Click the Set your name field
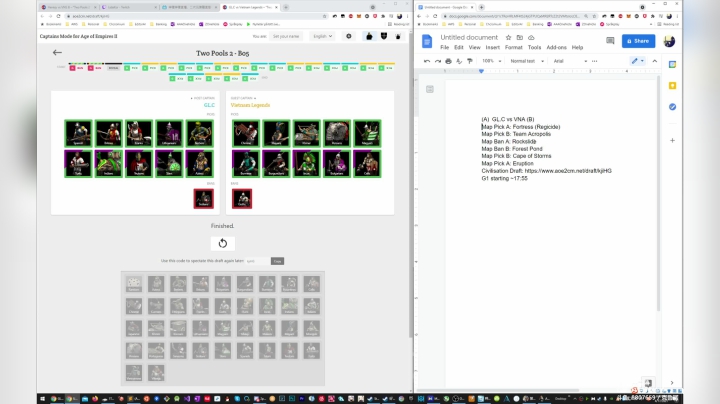 [x=286, y=36]
